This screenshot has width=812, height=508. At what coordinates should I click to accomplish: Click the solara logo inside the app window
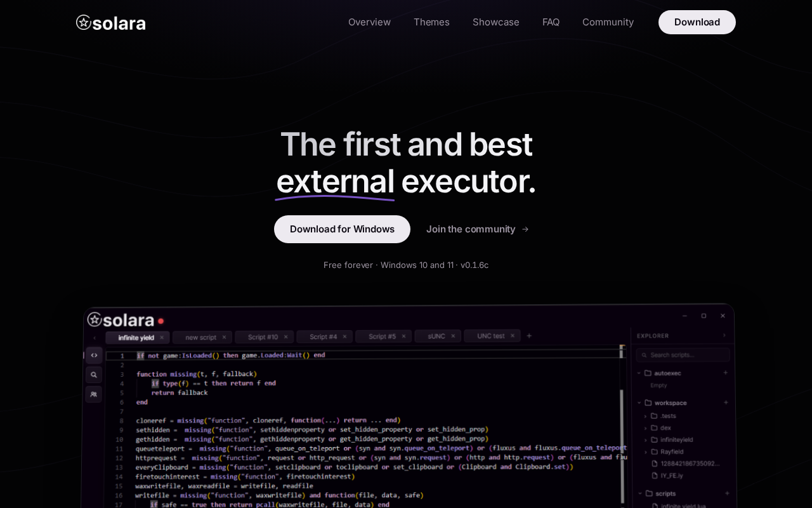click(121, 320)
